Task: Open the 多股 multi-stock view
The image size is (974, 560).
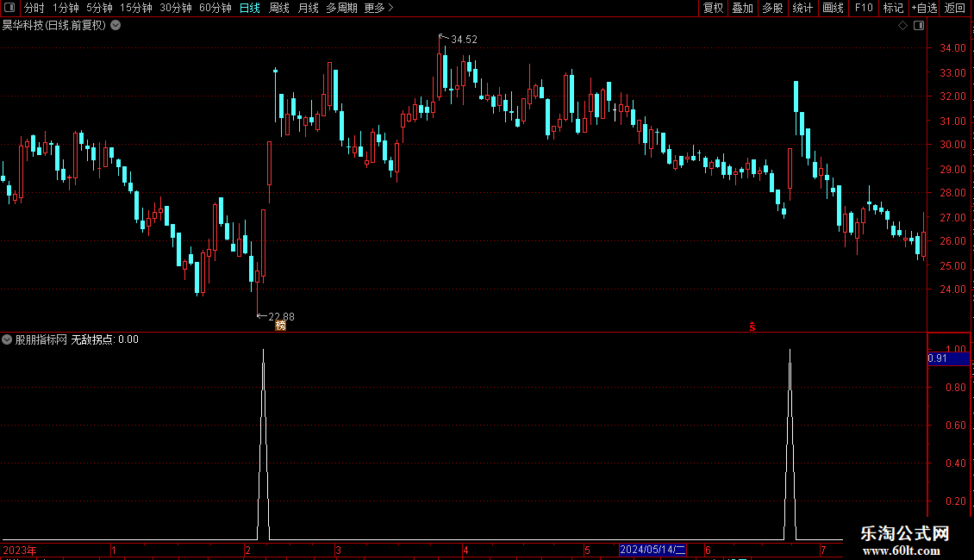Action: pyautogui.click(x=772, y=8)
